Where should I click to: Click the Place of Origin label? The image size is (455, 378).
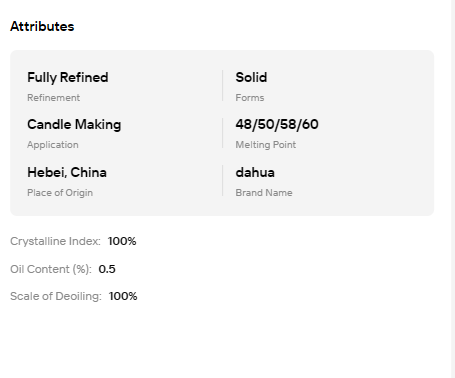(x=60, y=193)
